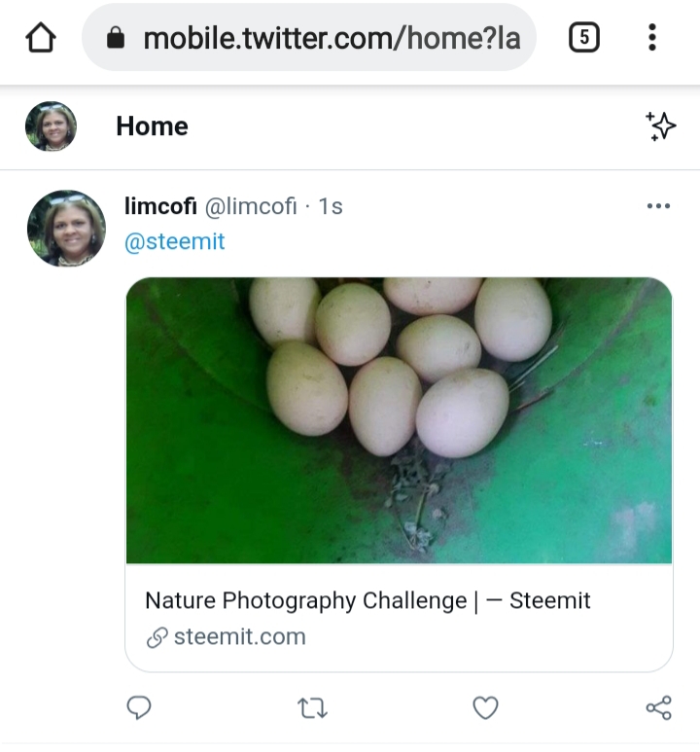Click the steemit.com link chain icon

tap(157, 637)
